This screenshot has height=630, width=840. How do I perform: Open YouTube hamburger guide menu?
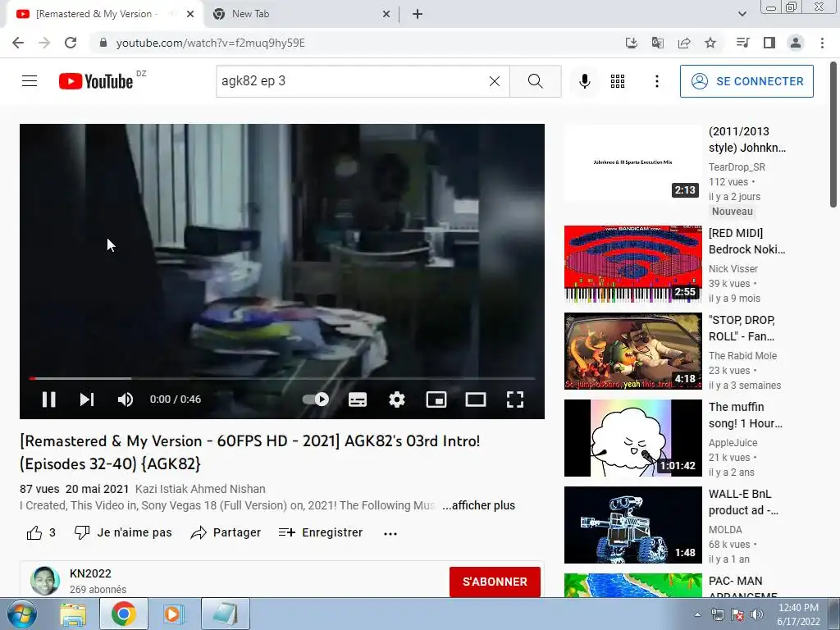(x=30, y=81)
